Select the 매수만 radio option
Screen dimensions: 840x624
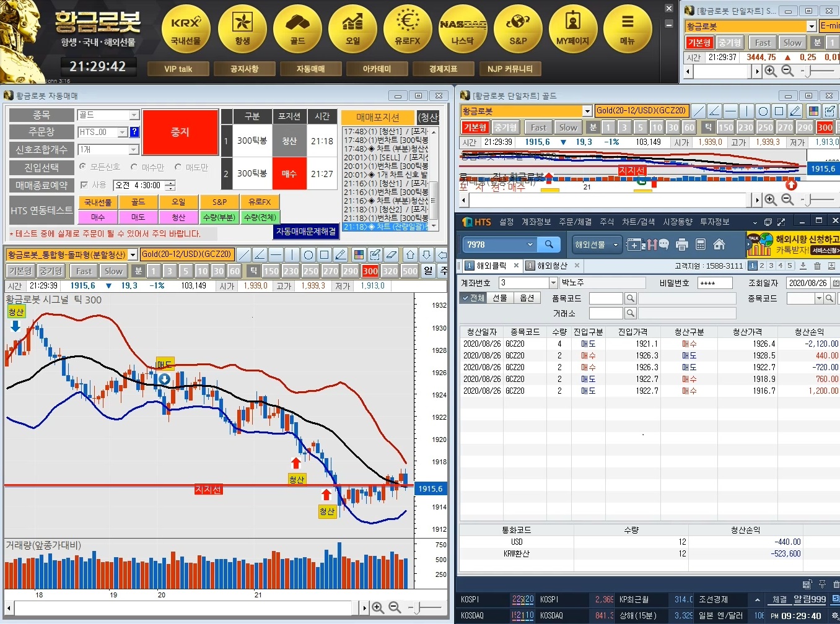134,167
